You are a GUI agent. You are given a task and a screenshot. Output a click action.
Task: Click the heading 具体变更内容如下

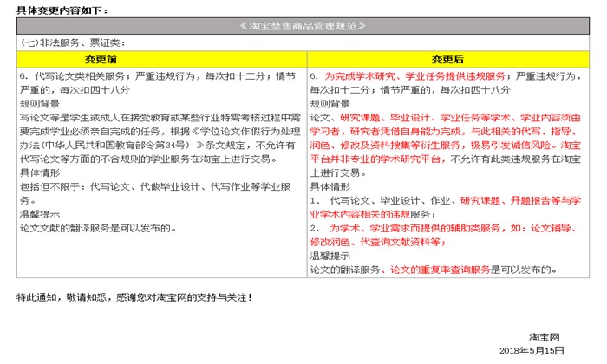[62, 10]
